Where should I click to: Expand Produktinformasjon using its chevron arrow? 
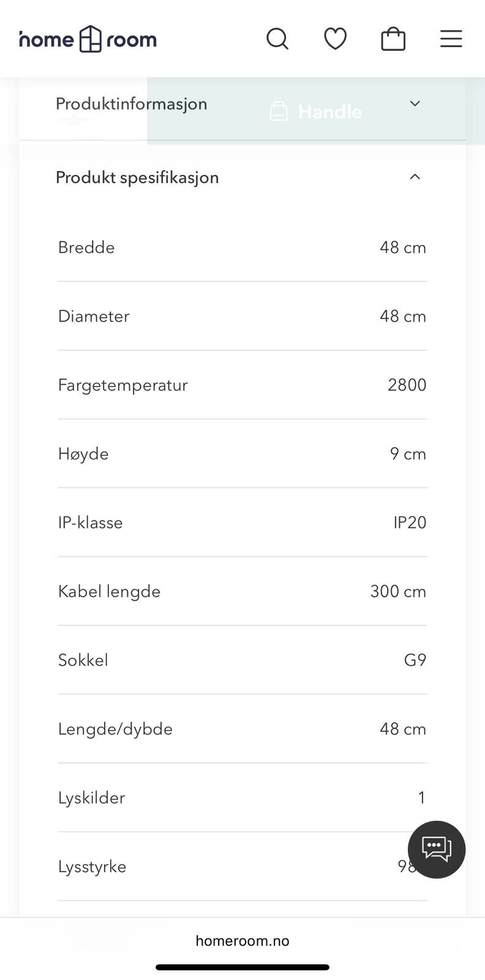415,104
